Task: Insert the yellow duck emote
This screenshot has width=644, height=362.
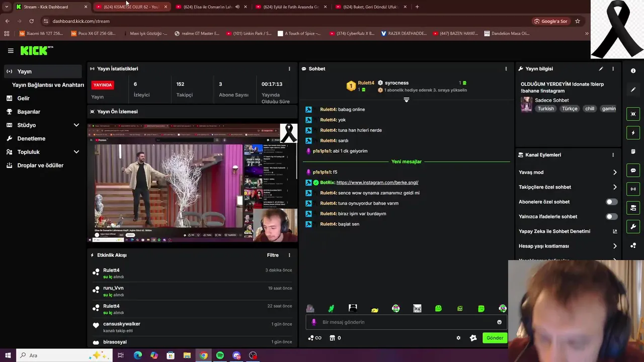Action: pos(374,309)
